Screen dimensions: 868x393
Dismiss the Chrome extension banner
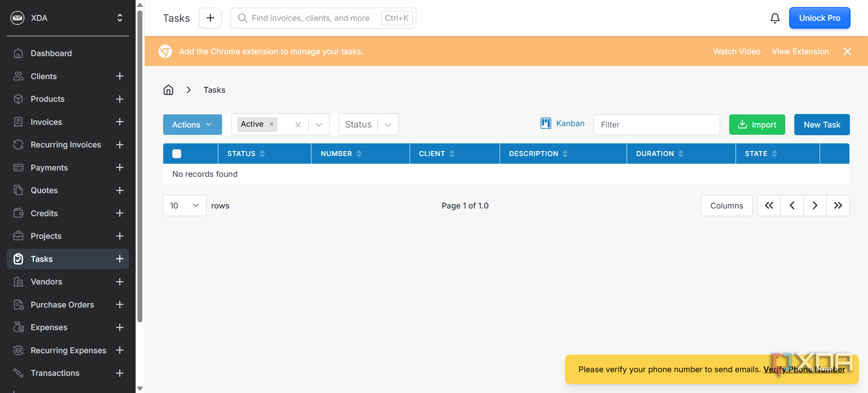tap(848, 52)
